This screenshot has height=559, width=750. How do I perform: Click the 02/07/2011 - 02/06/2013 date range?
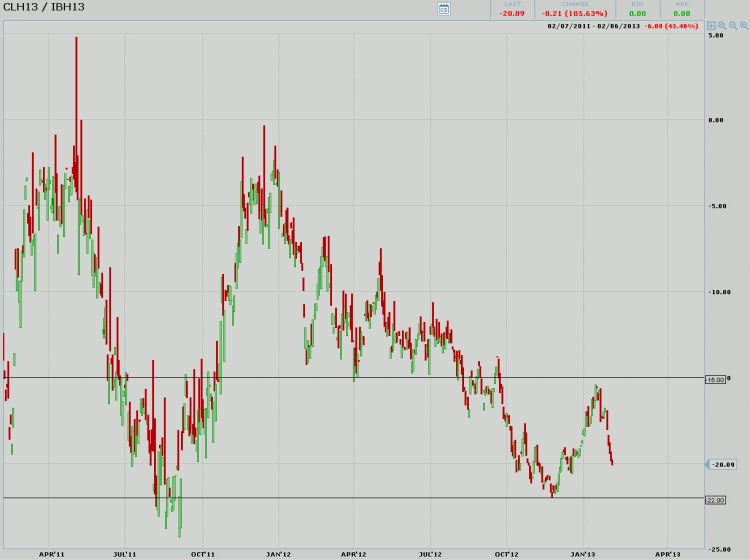593,26
